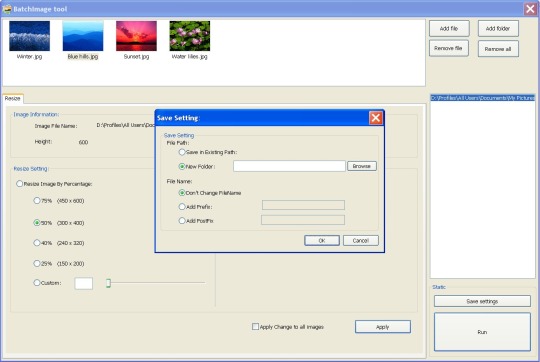This screenshot has height=362, width=540.
Task: Click Browse to pick a folder
Action: tap(362, 166)
